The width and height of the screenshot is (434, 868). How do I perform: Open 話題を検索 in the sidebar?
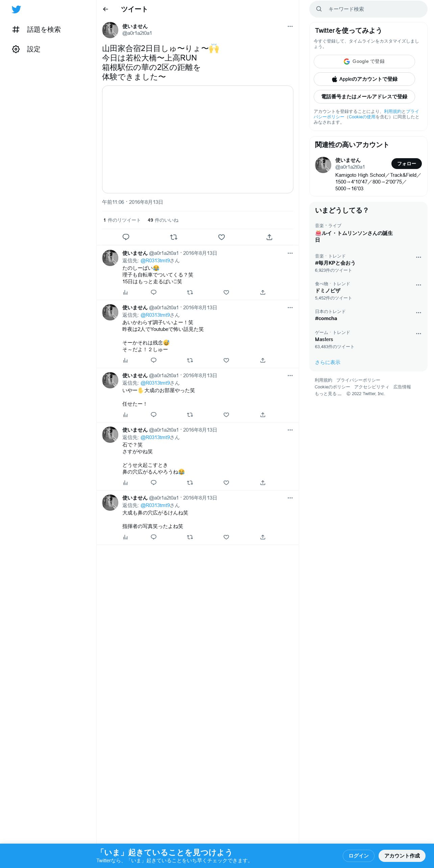37,30
